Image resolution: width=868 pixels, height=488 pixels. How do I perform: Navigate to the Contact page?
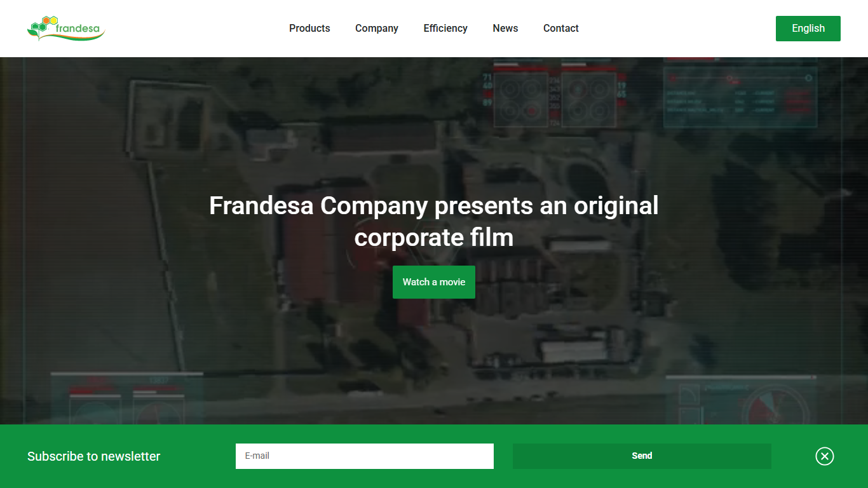(x=561, y=29)
